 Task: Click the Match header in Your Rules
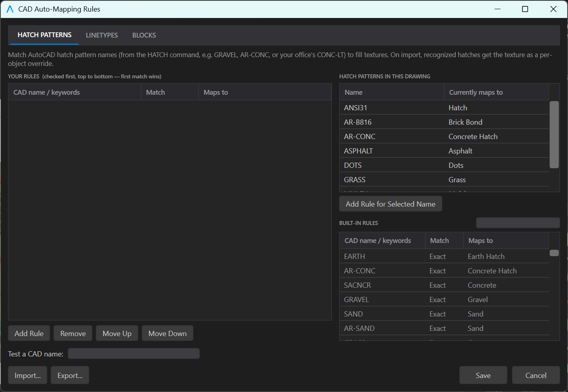[x=170, y=92]
